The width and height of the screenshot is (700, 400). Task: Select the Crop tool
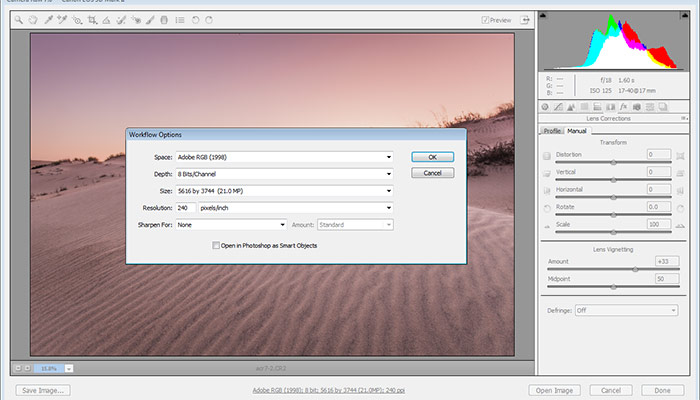[x=91, y=19]
